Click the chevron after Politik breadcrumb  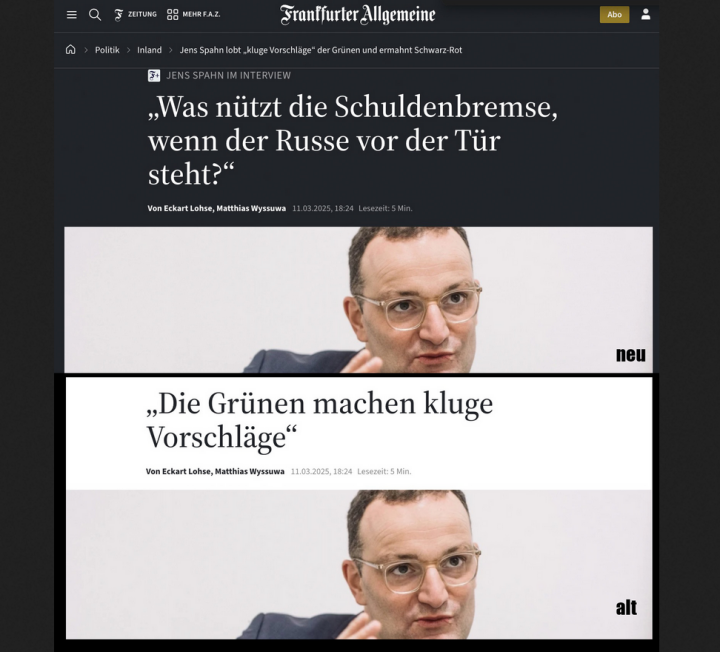tap(129, 50)
